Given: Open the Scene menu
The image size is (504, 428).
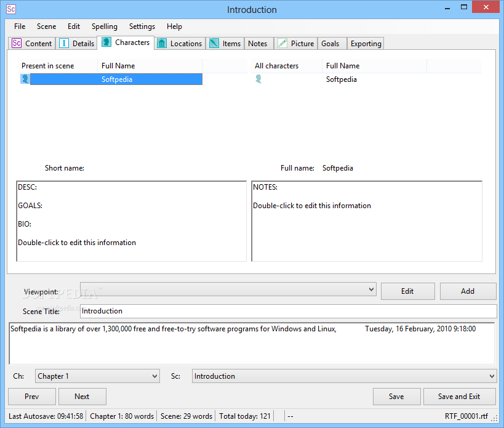Looking at the screenshot, I should pos(46,26).
